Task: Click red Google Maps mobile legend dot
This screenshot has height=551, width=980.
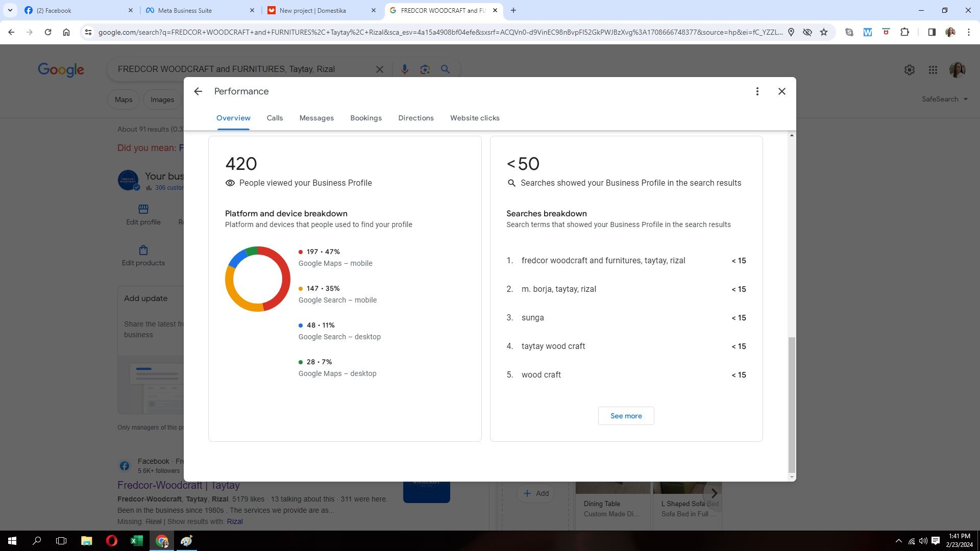Action: [301, 252]
